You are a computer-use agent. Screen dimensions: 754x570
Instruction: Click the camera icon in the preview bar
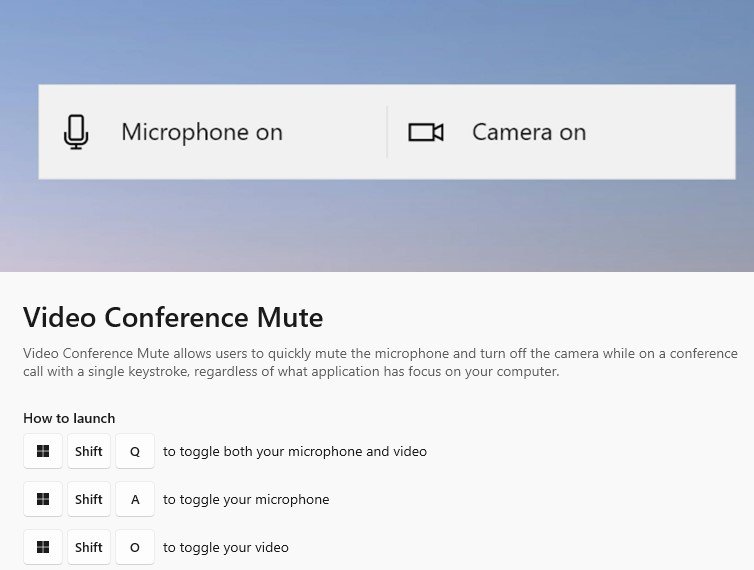click(426, 132)
